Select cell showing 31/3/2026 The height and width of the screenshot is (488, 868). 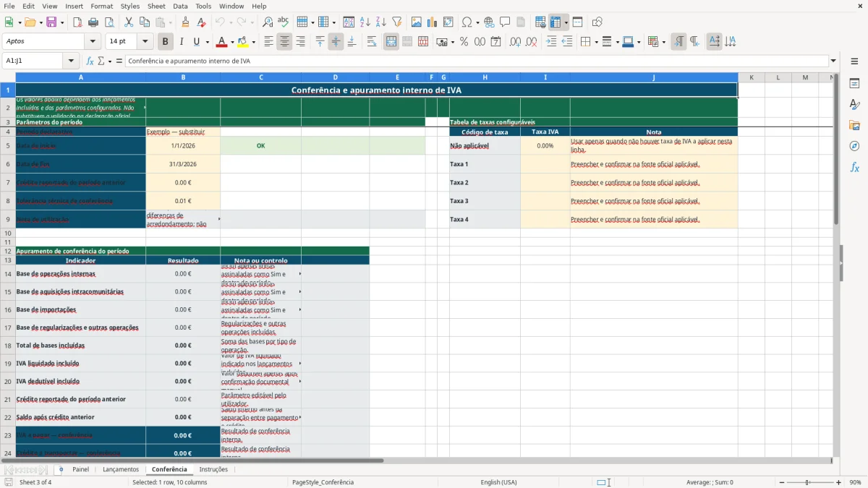click(183, 164)
